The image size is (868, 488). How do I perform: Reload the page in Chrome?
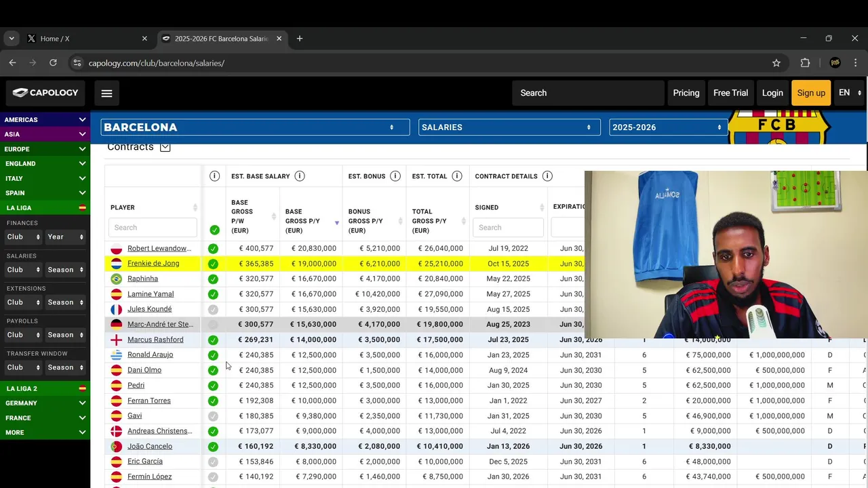(53, 62)
